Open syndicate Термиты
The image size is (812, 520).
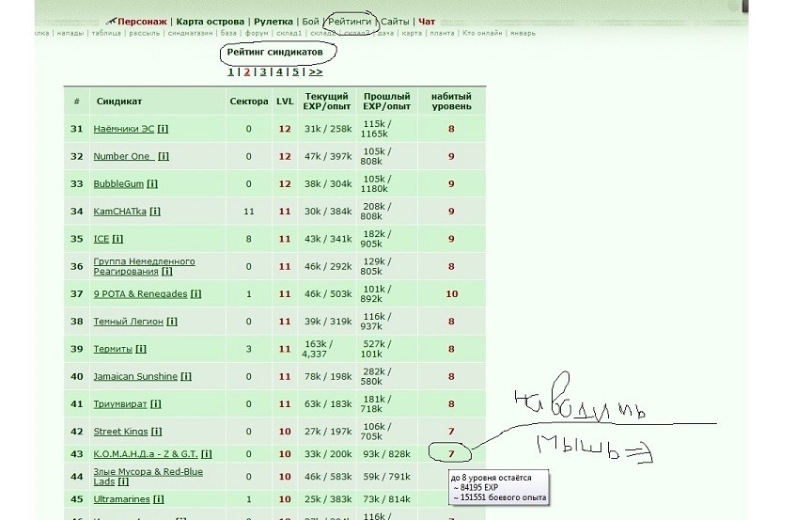click(113, 349)
